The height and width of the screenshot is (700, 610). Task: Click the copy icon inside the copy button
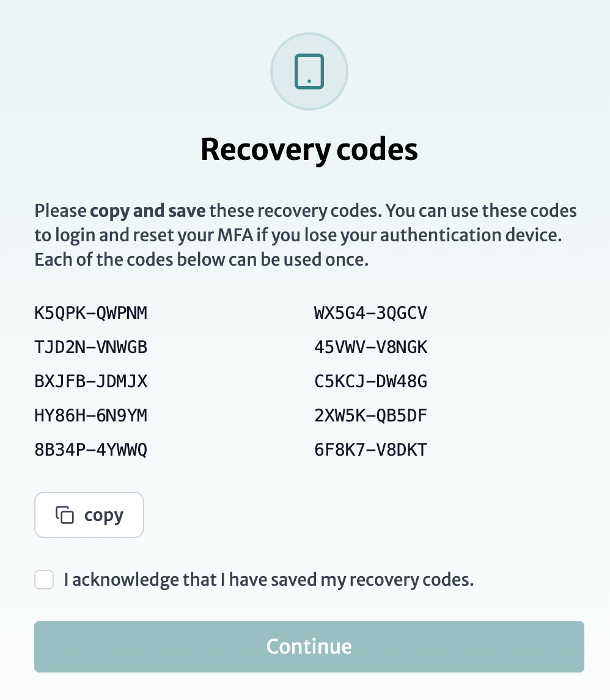[x=64, y=514]
